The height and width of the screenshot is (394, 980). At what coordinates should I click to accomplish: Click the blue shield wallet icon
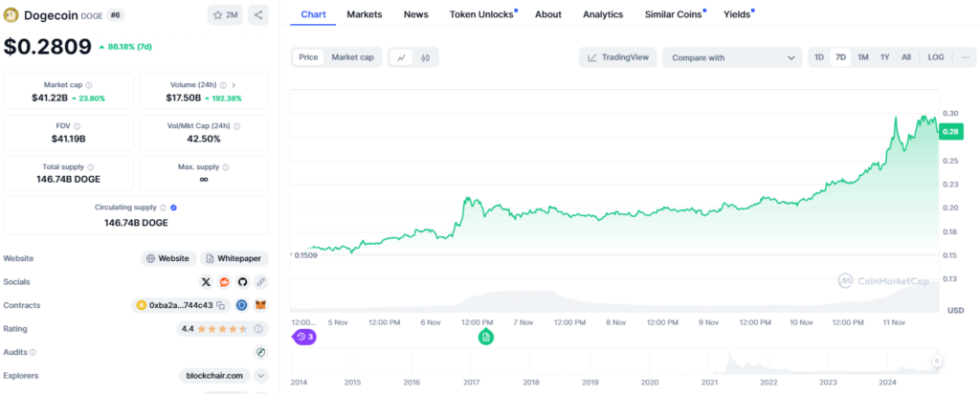click(x=242, y=305)
